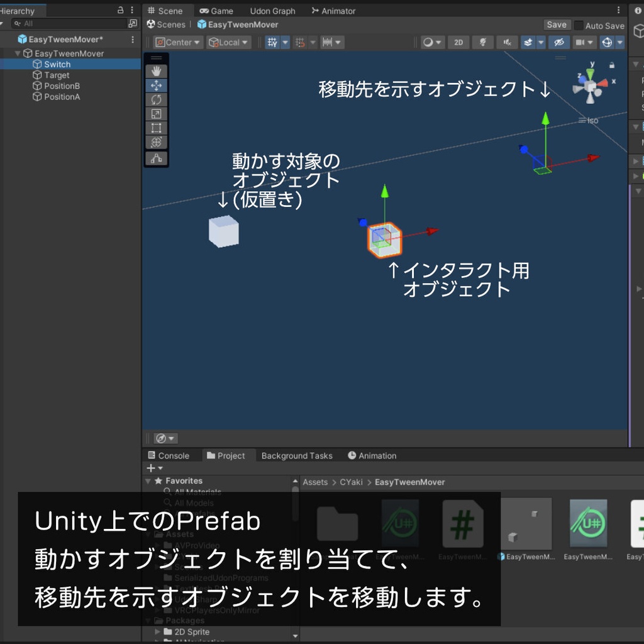644x644 pixels.
Task: Open the Background Tasks tab
Action: [297, 455]
